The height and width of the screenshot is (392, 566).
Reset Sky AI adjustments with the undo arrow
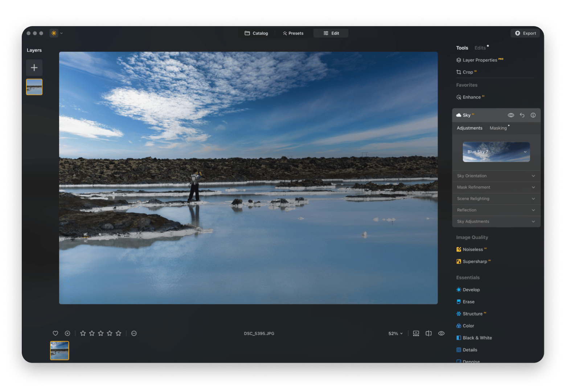click(x=522, y=115)
